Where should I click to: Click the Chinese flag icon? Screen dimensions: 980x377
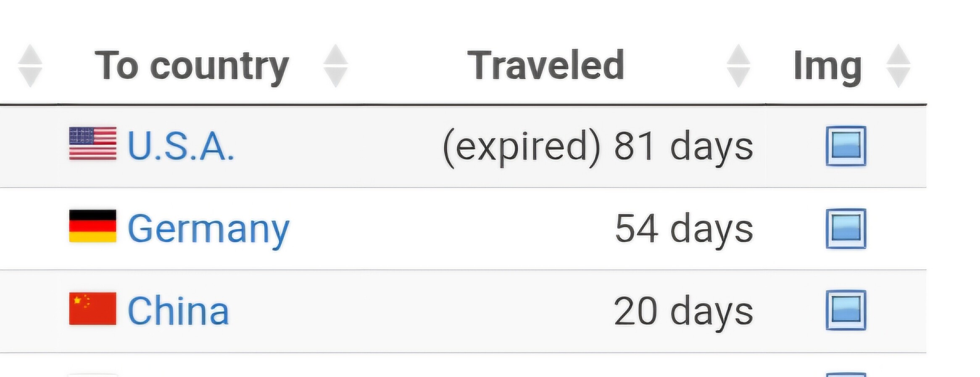[92, 308]
